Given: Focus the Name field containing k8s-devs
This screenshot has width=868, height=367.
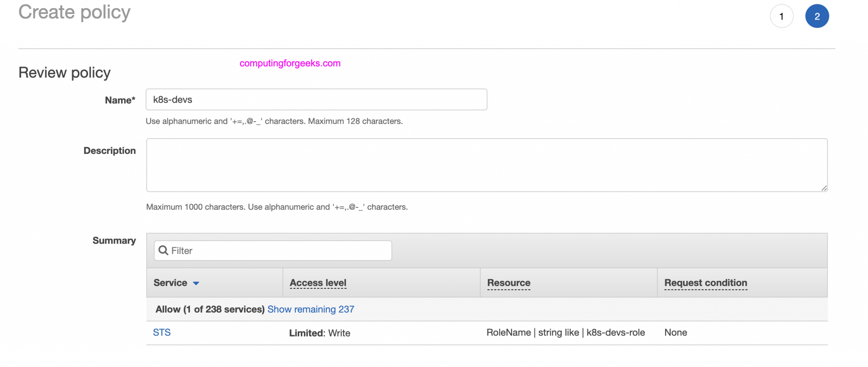Looking at the screenshot, I should (316, 100).
